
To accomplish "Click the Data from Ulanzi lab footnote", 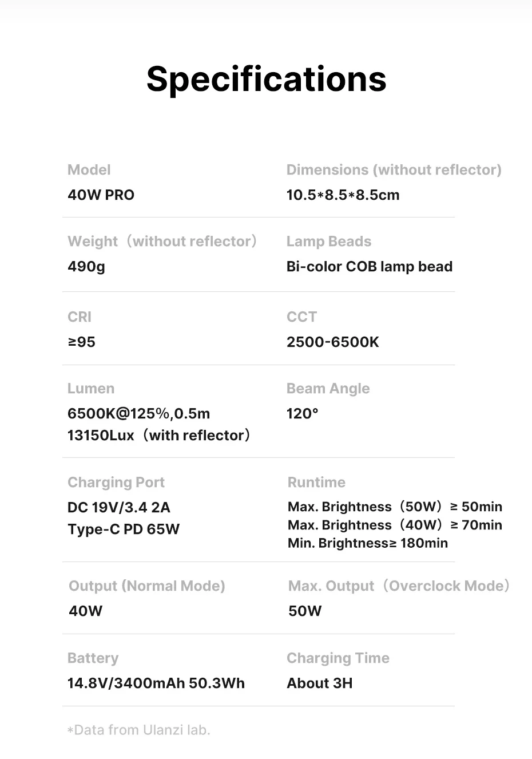I will (x=139, y=730).
